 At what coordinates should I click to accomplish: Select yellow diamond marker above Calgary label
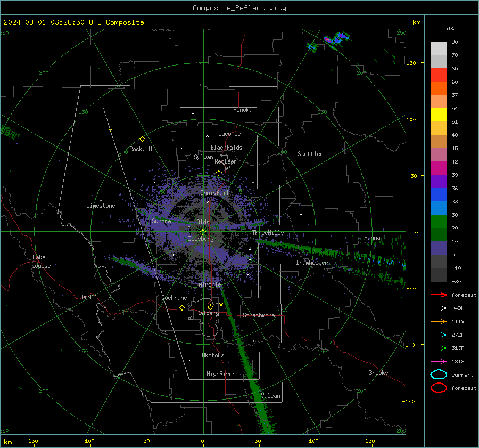click(x=210, y=307)
